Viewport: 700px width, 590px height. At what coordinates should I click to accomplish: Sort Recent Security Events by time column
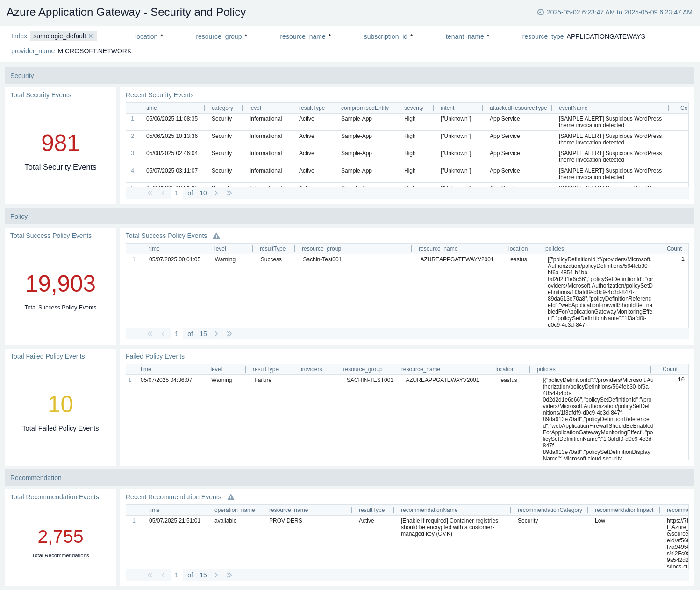coord(151,108)
